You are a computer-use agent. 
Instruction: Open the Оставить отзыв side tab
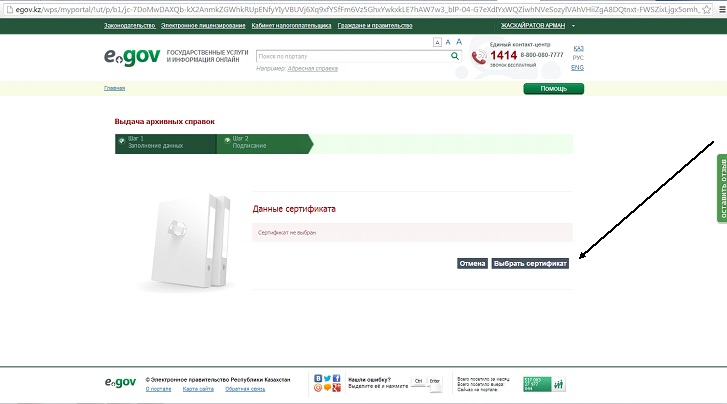[x=721, y=187]
